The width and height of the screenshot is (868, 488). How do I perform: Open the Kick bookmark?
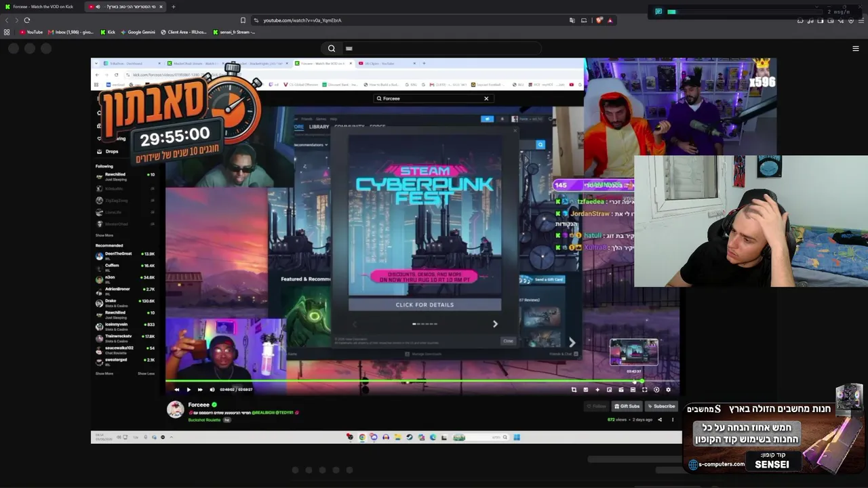108,32
